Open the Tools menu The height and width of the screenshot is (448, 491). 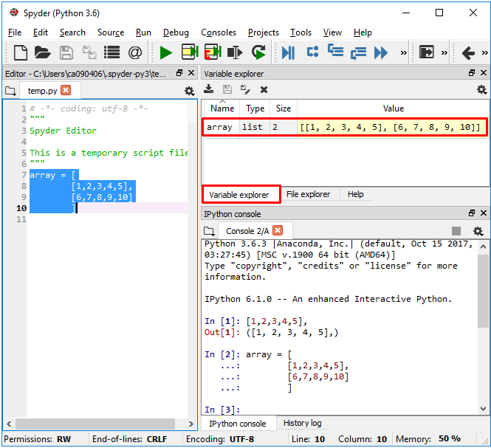pyautogui.click(x=301, y=32)
